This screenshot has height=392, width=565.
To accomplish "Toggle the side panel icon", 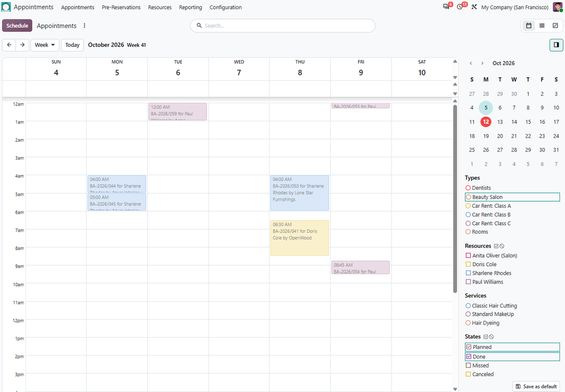I will pyautogui.click(x=556, y=45).
